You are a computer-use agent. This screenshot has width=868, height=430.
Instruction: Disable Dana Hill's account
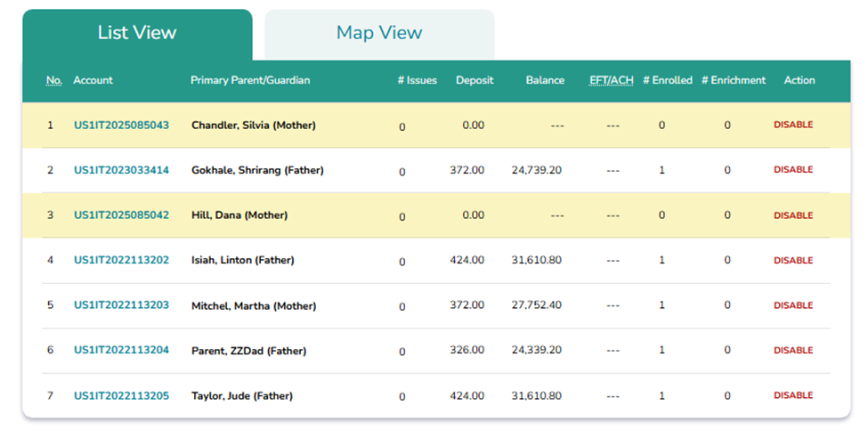tap(793, 215)
